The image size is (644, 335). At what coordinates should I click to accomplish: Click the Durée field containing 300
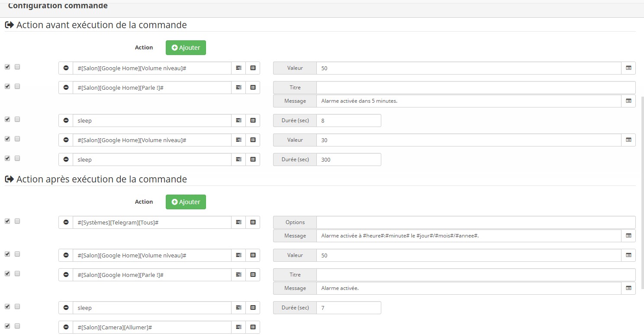click(x=348, y=159)
